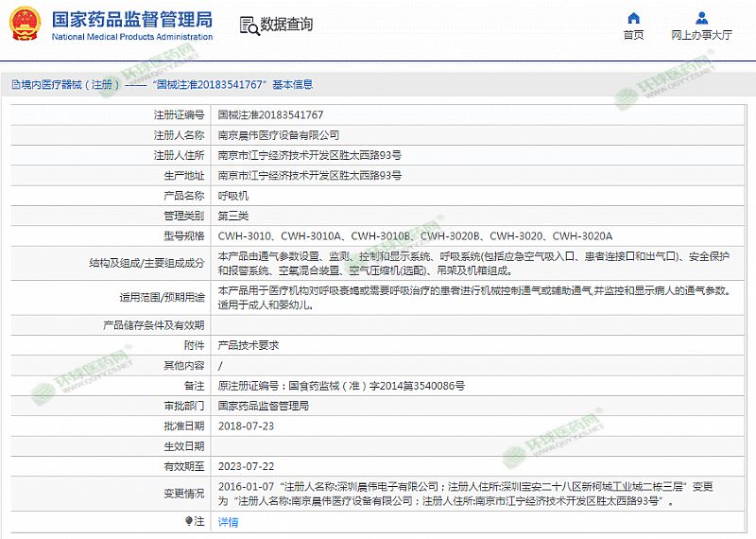Open the 首页 text link
This screenshot has width=756, height=539.
click(633, 35)
